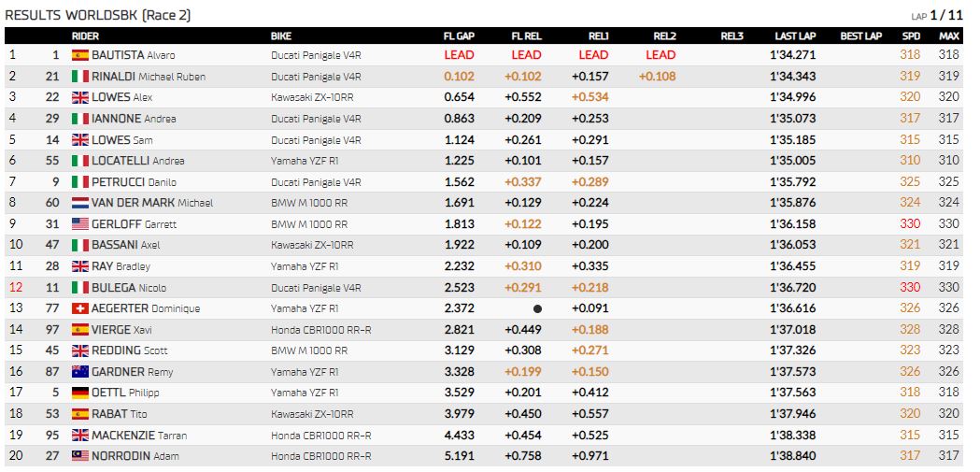Sort by the BIKE column header
Viewport: 980px width, 472px height.
[x=280, y=36]
